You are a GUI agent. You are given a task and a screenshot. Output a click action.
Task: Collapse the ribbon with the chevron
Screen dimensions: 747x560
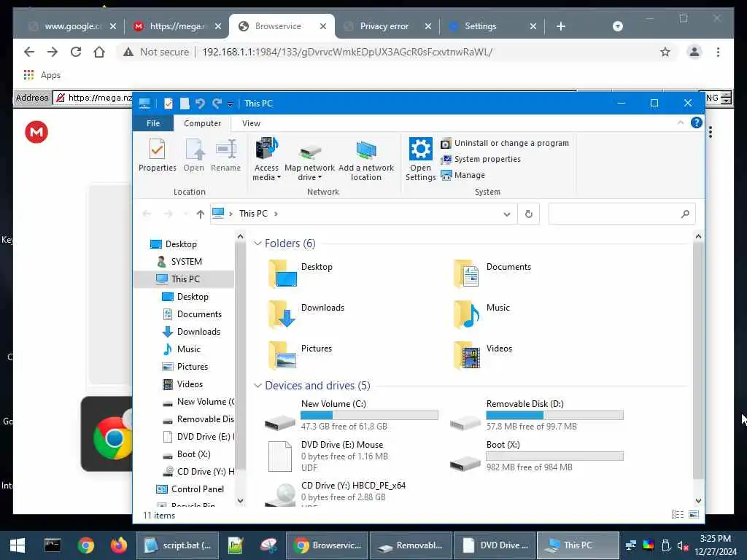pyautogui.click(x=681, y=122)
